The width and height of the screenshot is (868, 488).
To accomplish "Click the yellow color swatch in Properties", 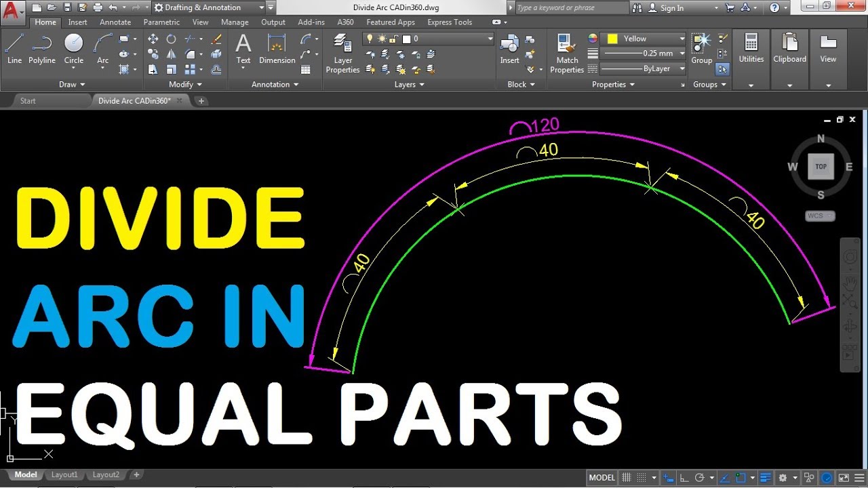I will coord(612,39).
